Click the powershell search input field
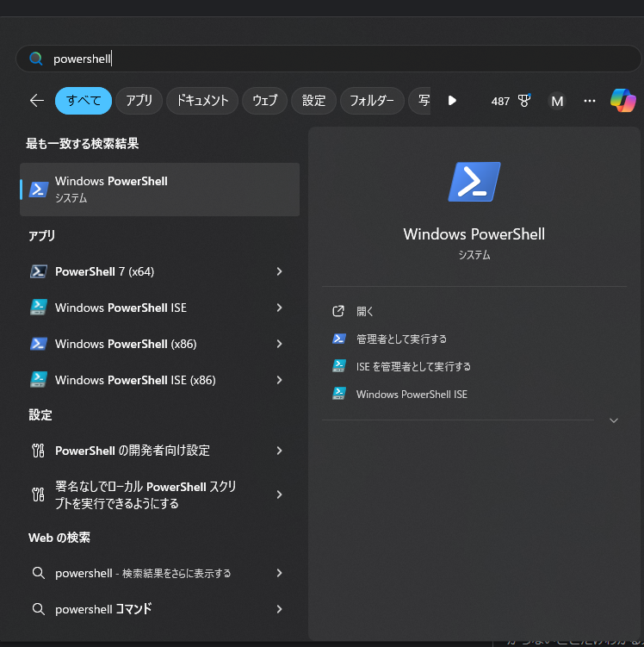644x647 pixels. coord(328,59)
